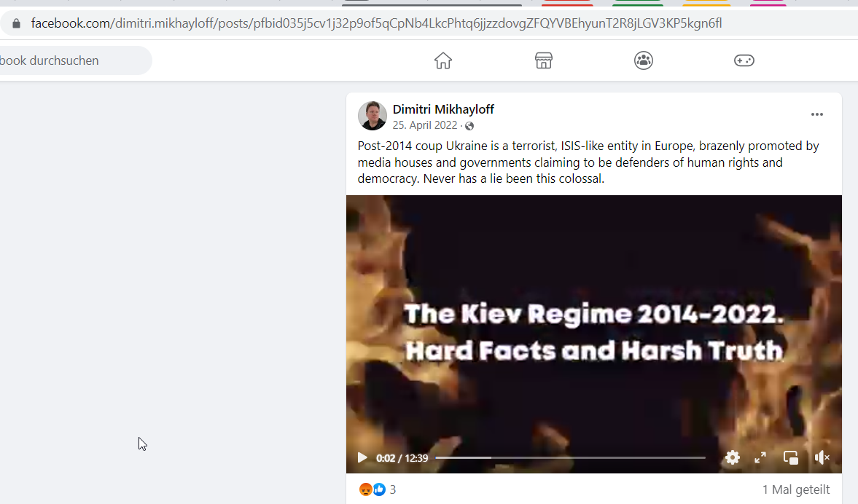
Task: Click the public globe audience icon
Action: click(469, 126)
